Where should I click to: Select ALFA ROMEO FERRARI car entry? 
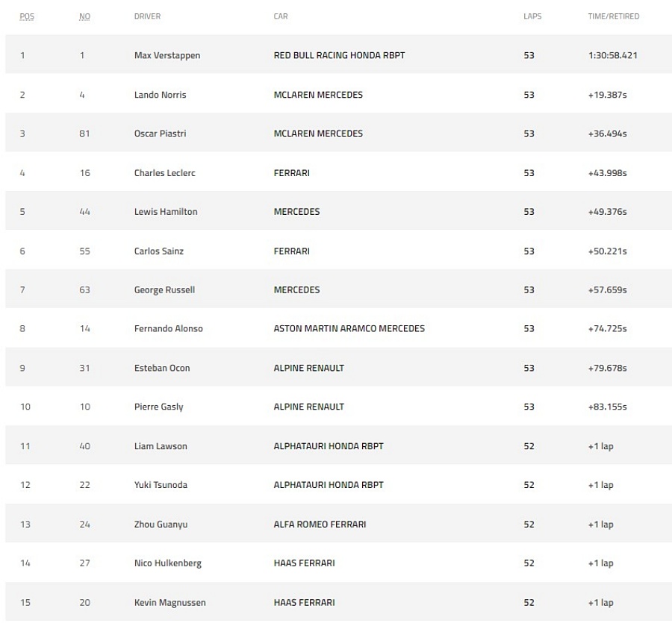point(320,524)
